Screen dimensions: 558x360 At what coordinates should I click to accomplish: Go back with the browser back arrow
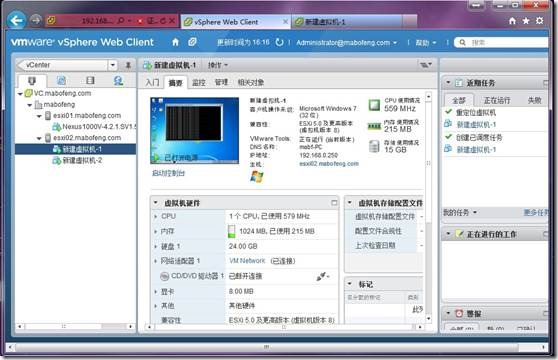point(17,20)
